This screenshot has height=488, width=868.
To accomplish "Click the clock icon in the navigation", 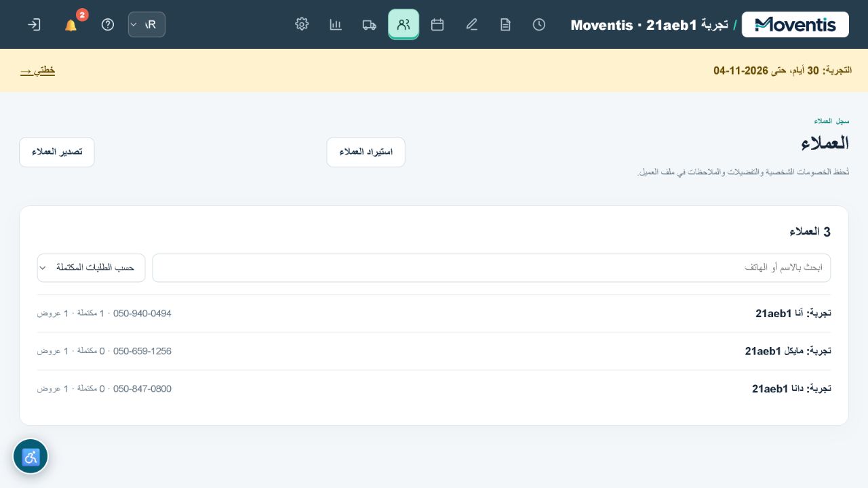I will (x=539, y=24).
